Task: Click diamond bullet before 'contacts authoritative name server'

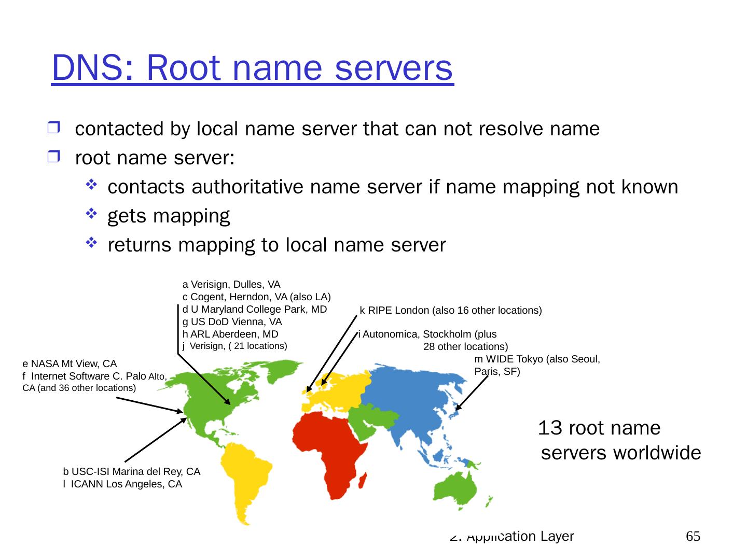Action: 90,186
